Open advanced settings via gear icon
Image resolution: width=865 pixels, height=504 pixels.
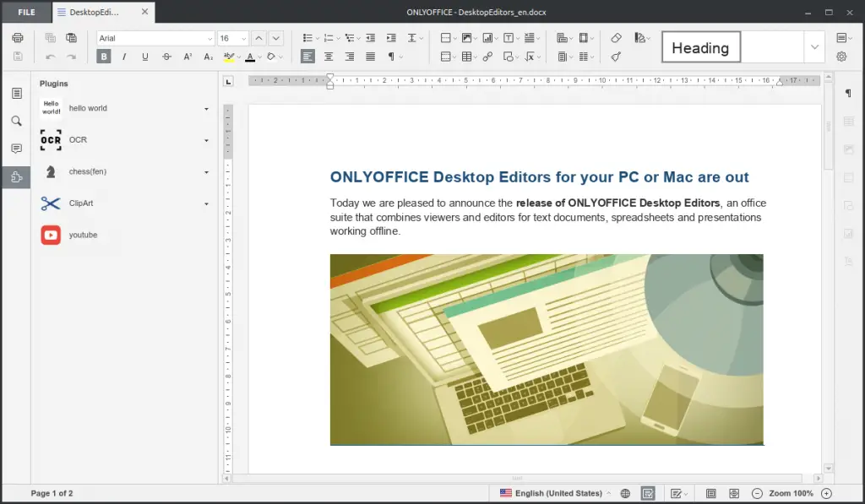[x=842, y=56]
